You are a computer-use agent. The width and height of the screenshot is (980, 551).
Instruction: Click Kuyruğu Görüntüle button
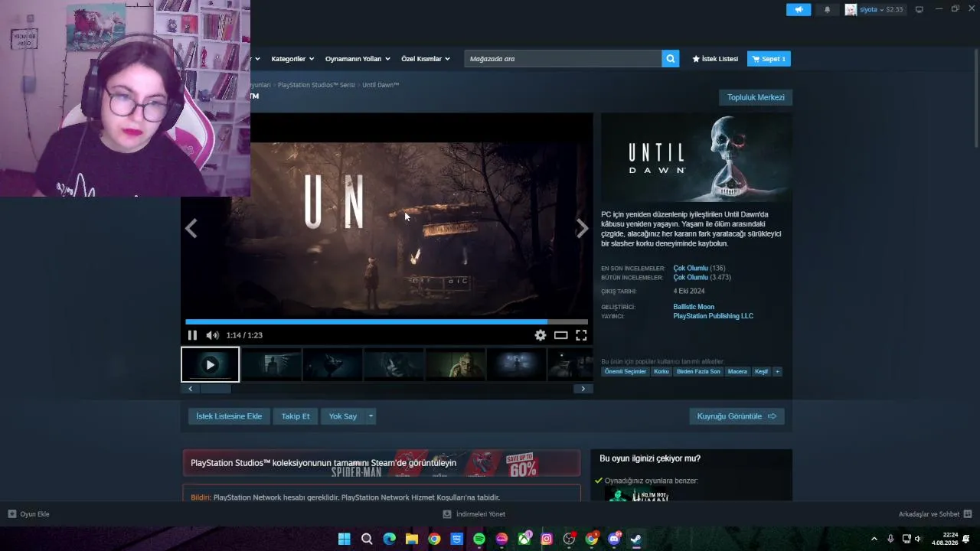pos(737,416)
